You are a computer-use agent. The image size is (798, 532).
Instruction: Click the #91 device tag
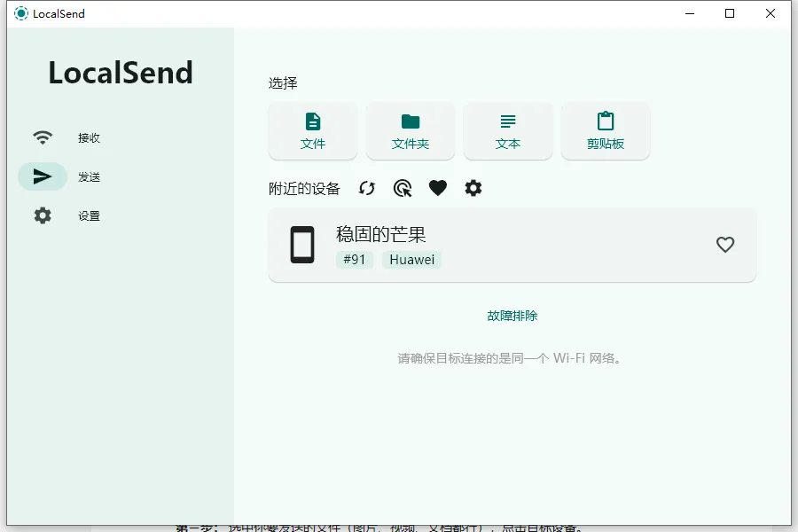[354, 260]
